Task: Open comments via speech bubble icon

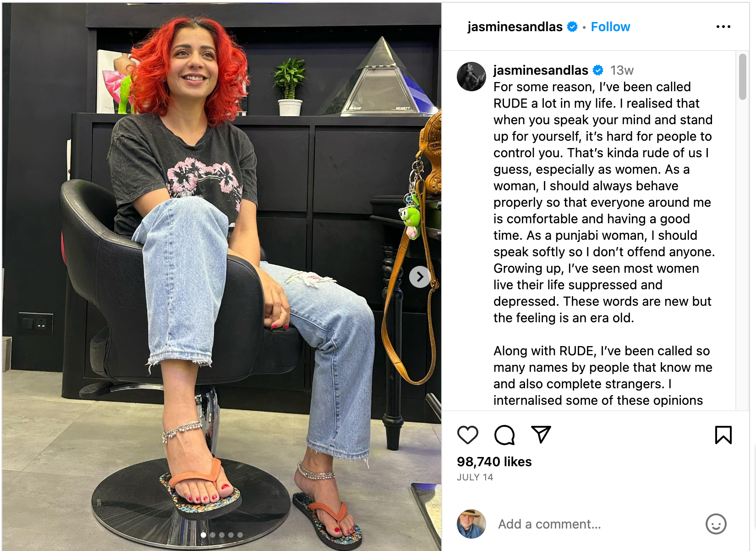Action: [x=504, y=435]
